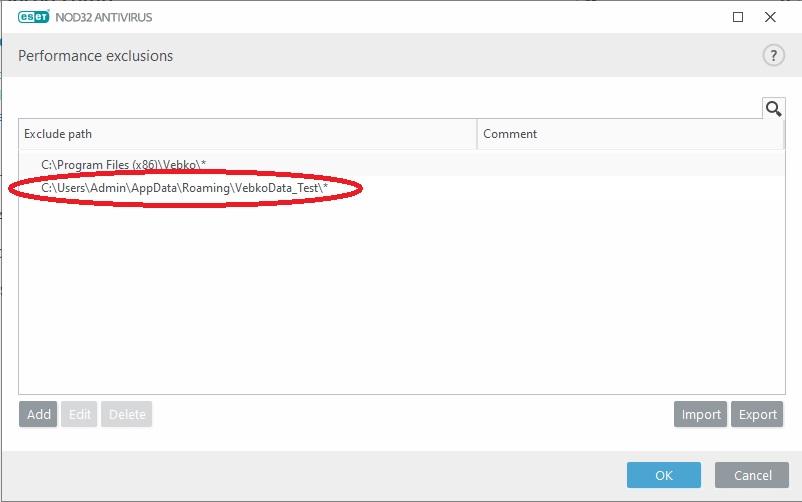Maximize the NOD32 Antivirus window
This screenshot has width=802, height=502.
738,17
